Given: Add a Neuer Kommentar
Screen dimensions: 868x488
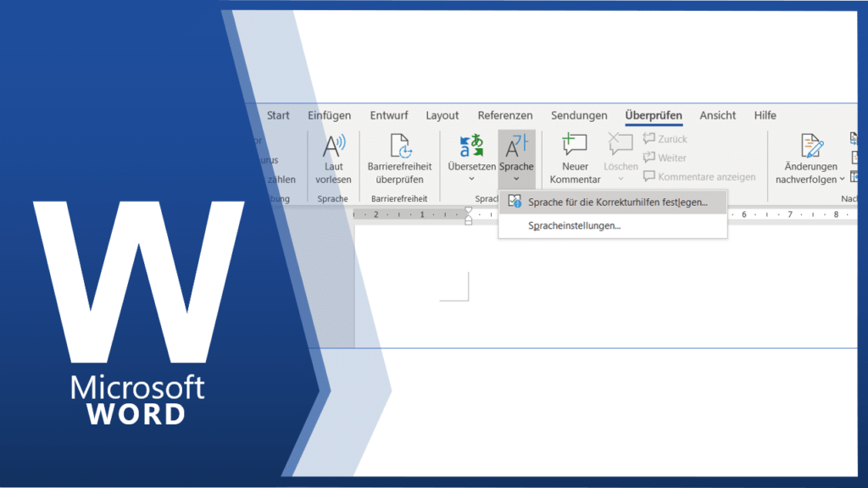Looking at the screenshot, I should coord(575,158).
